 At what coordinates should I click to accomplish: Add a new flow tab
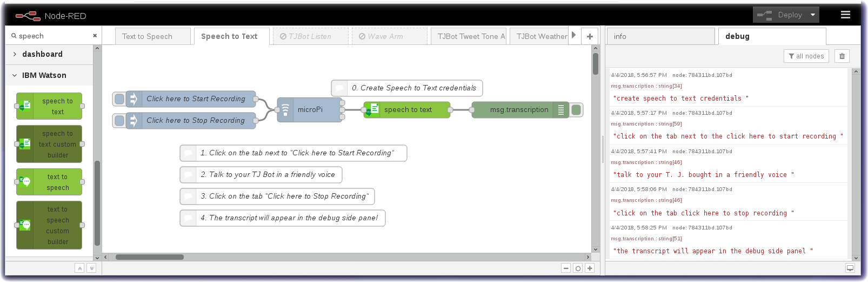point(590,36)
